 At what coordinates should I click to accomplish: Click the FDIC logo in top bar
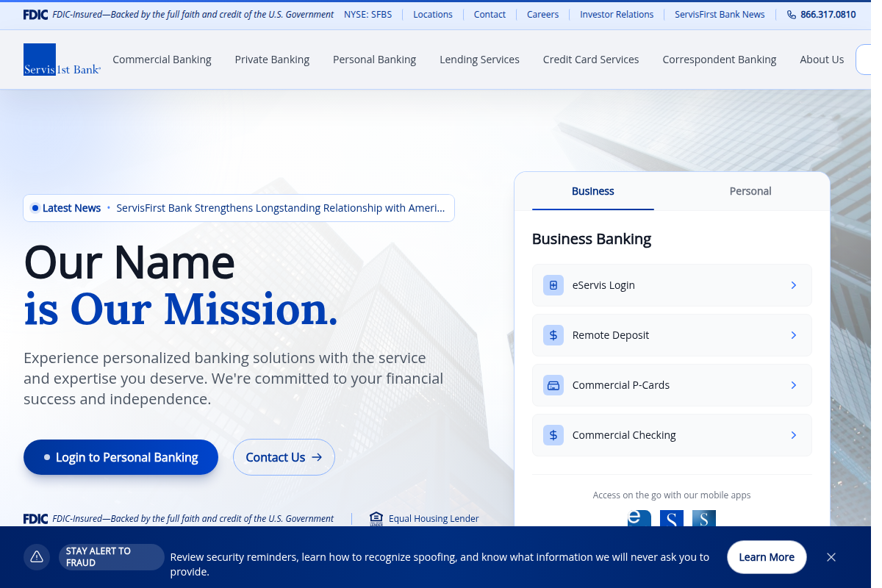click(x=35, y=15)
